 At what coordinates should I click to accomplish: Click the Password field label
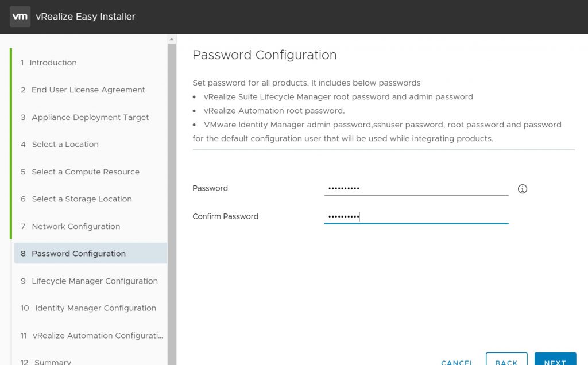coord(210,188)
